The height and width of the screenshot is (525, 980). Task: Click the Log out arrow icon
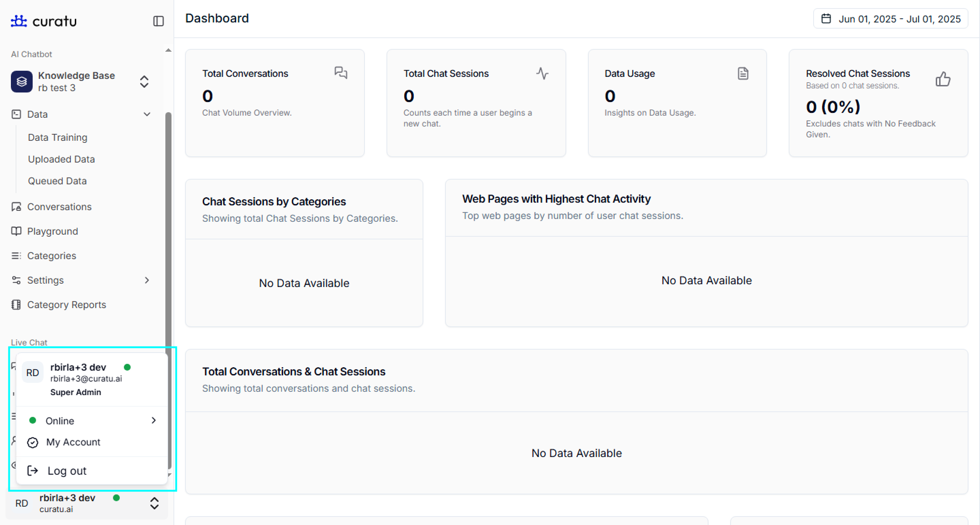(33, 471)
